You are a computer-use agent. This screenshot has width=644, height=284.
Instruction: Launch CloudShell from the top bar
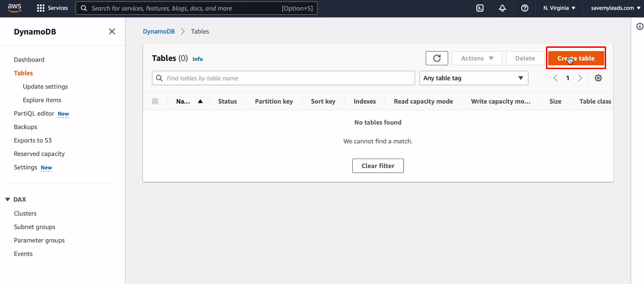click(480, 8)
